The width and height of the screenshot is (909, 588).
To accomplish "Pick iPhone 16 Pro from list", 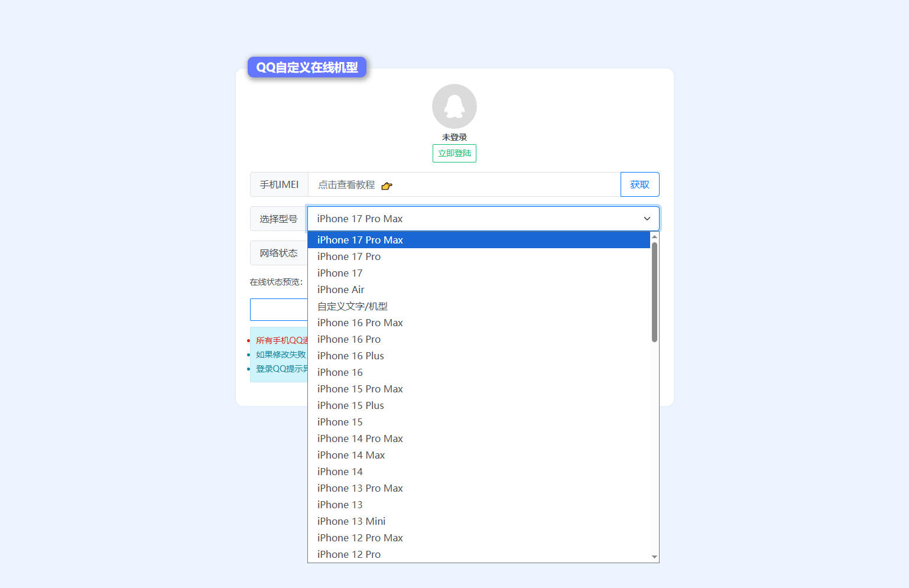I will pyautogui.click(x=479, y=339).
